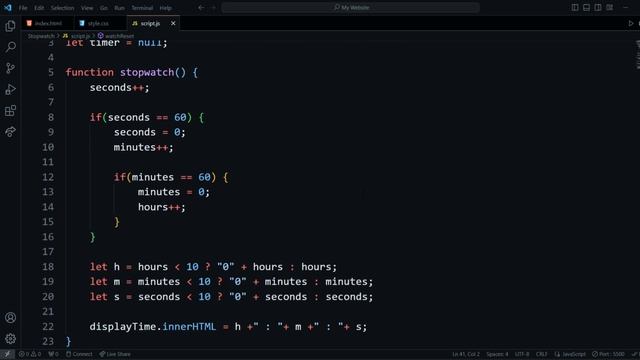
Task: Switch to the index.html tab
Action: tap(48, 23)
